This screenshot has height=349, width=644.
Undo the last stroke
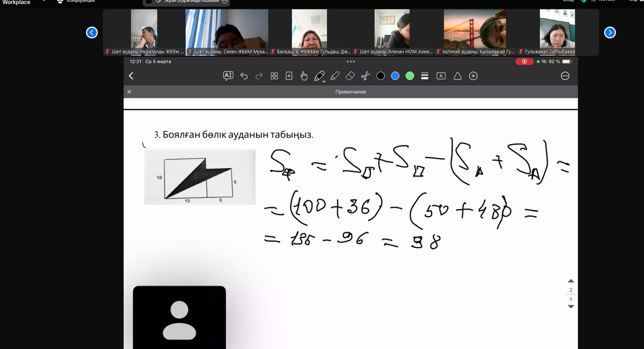[244, 76]
